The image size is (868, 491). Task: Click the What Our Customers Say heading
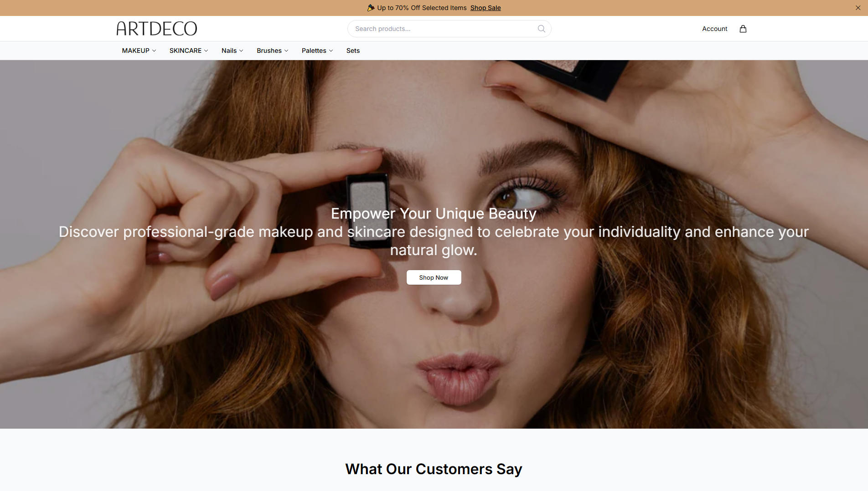point(434,469)
